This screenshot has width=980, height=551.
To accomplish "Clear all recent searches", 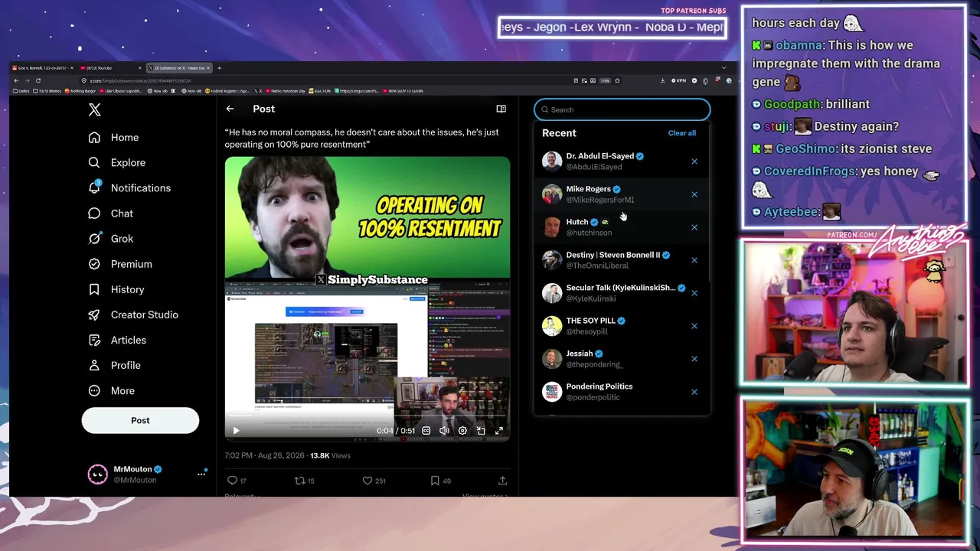I will (x=681, y=133).
